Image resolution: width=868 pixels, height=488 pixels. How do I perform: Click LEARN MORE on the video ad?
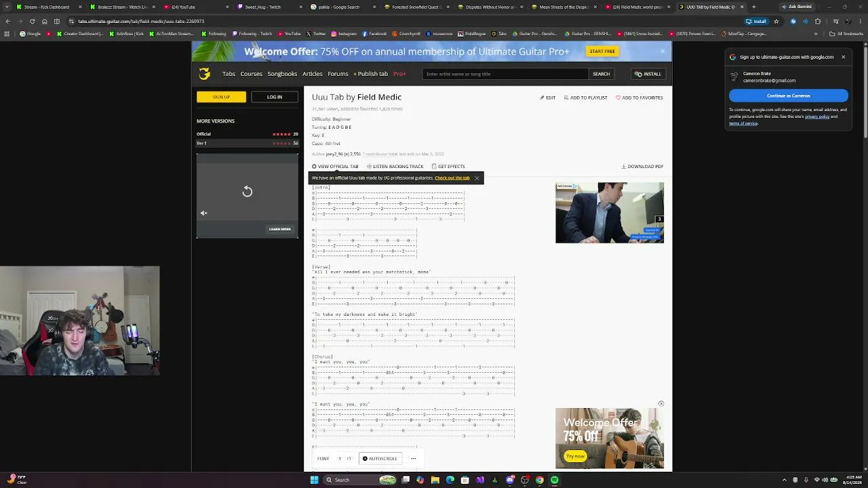click(x=279, y=229)
